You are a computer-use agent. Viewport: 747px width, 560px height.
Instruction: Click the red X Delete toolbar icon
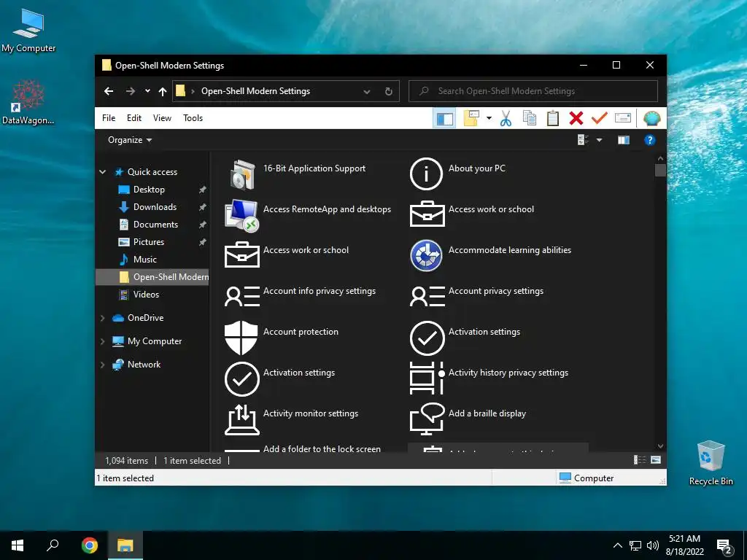click(x=576, y=118)
